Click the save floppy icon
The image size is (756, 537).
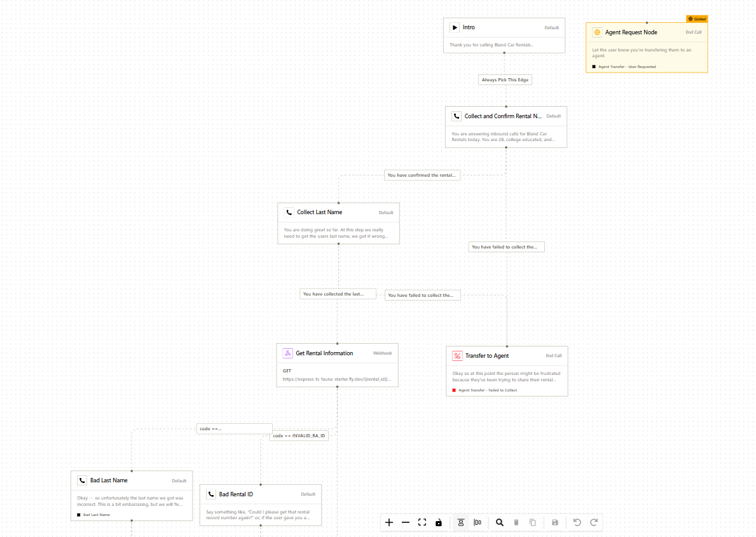555,522
